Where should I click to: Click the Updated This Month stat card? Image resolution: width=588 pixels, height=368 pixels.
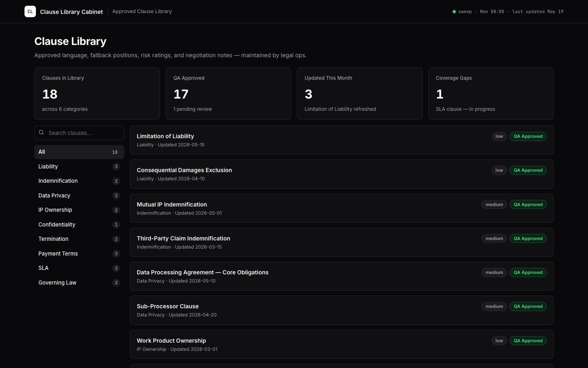360,94
